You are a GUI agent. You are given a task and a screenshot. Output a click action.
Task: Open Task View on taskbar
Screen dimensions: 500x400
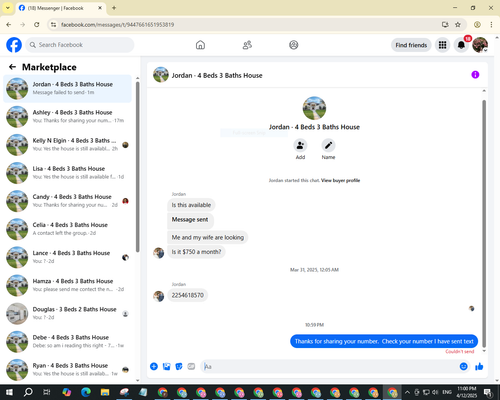coord(47,392)
